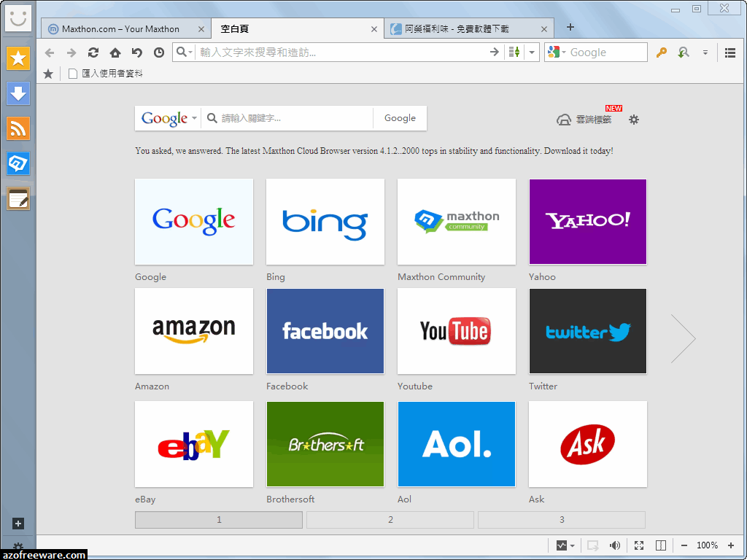
Task: Open the Facebook quick access thumbnail
Action: [325, 331]
